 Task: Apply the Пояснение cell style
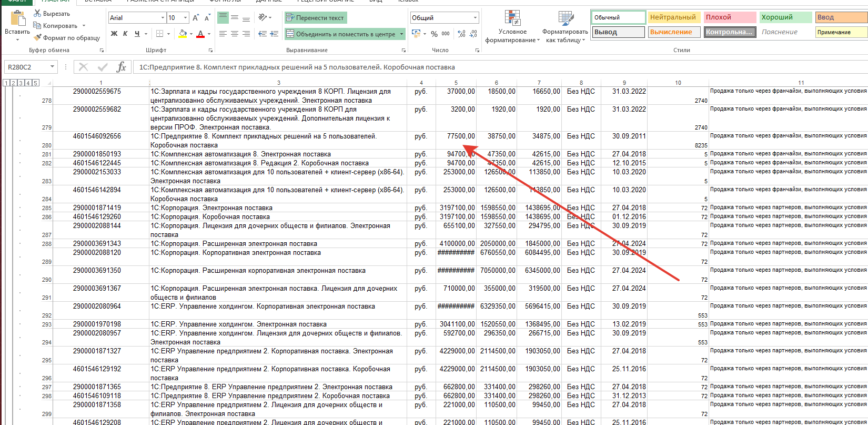click(x=786, y=32)
